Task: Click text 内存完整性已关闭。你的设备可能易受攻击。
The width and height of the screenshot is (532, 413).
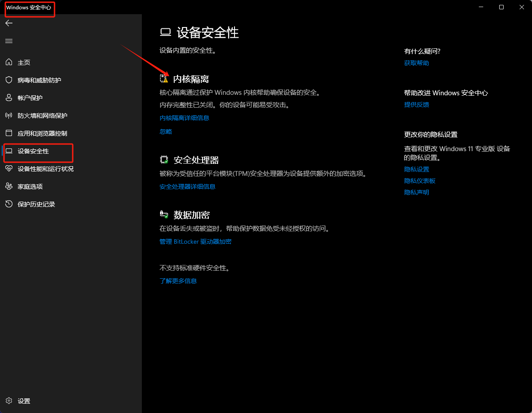Action: point(224,105)
